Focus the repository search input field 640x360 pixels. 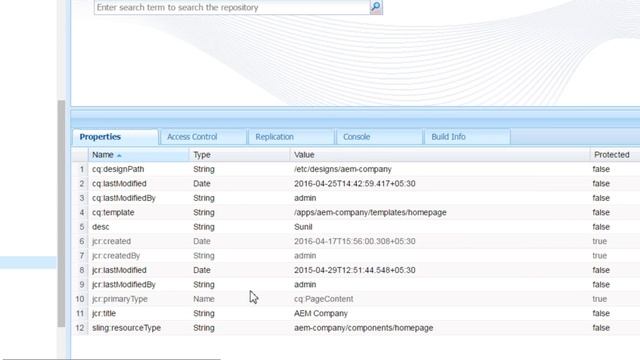(x=232, y=7)
